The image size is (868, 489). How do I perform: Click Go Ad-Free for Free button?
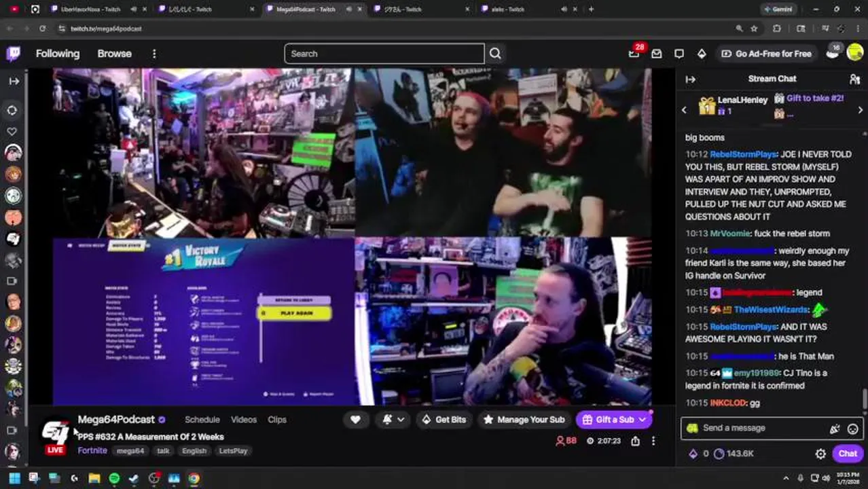(766, 54)
